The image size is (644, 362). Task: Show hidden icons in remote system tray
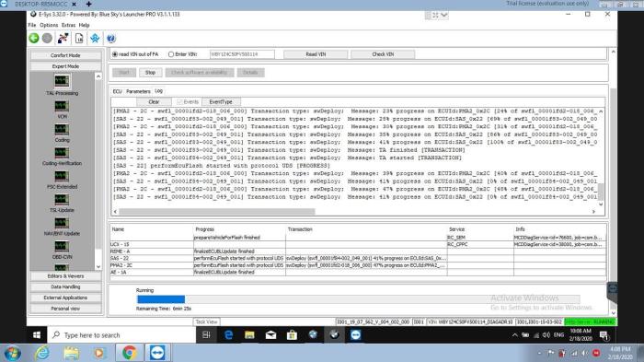point(514,335)
